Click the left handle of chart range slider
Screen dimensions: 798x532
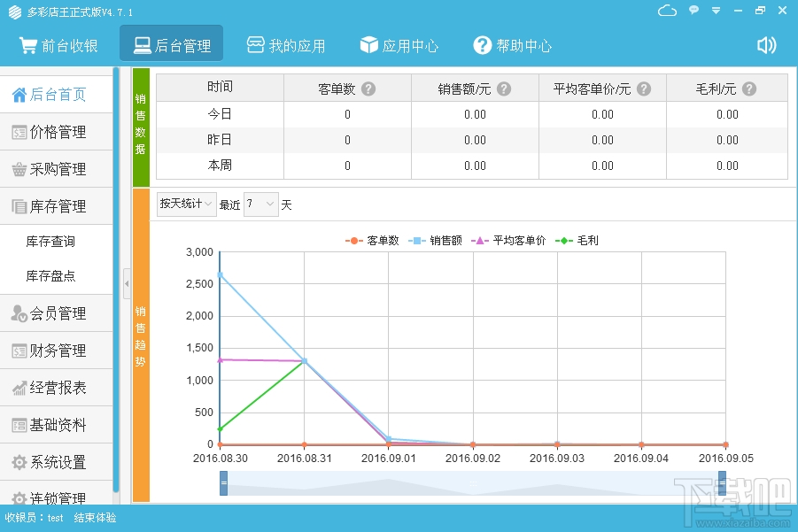tap(223, 483)
